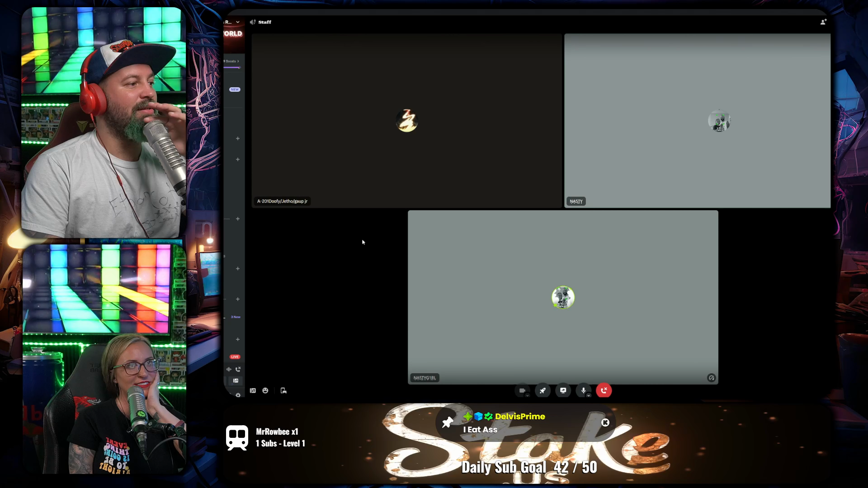This screenshot has height=488, width=868.
Task: Click the Staff channel title
Action: (265, 22)
